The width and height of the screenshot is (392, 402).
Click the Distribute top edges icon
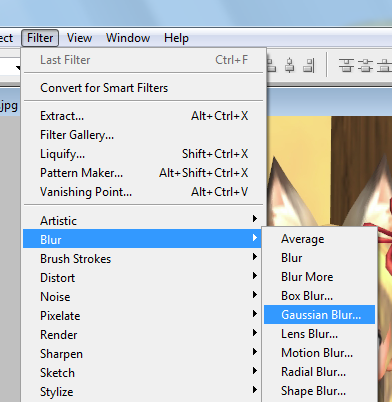346,65
